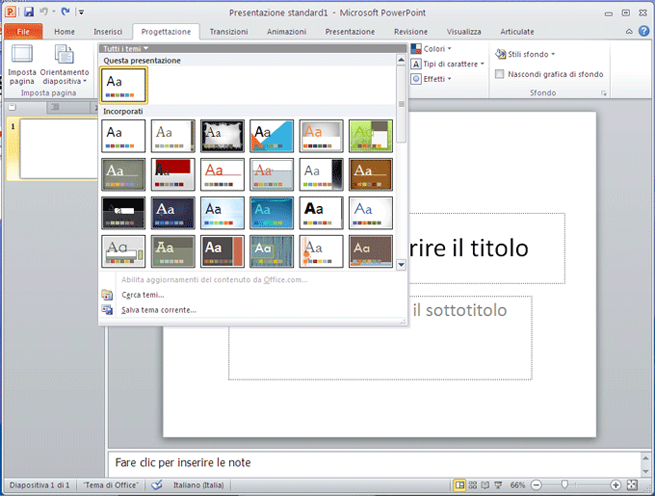Viewport: 655px width, 496px height.
Task: Select the bold black Aa theme thumbnail
Action: click(321, 213)
